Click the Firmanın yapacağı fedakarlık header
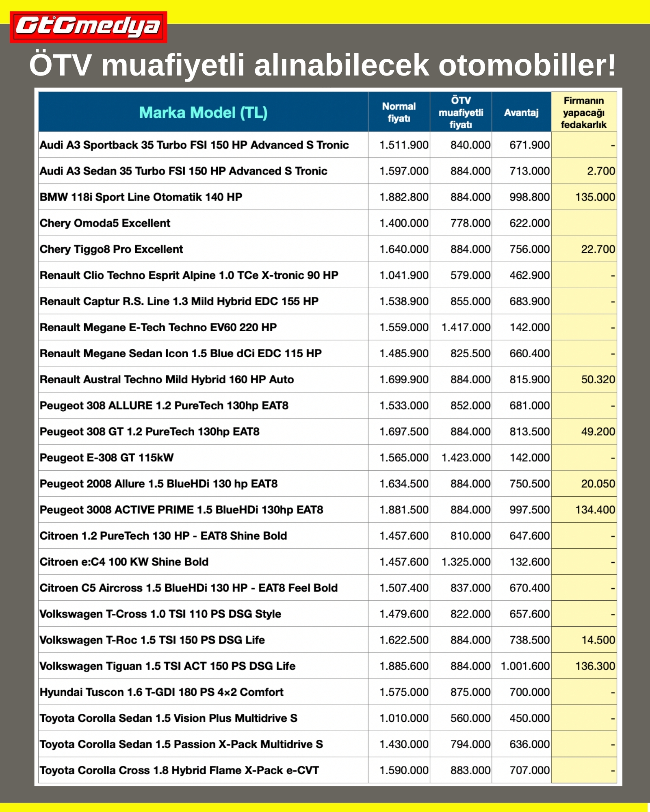 (x=583, y=112)
